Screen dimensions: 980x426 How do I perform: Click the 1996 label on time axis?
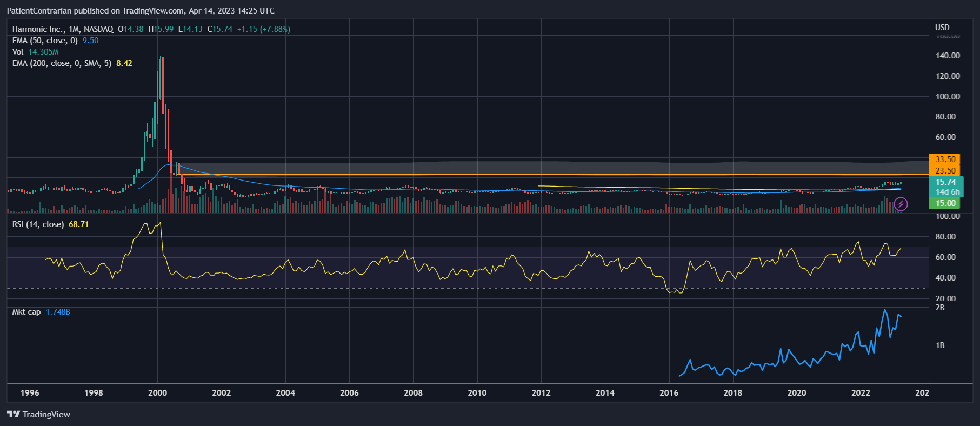30,393
